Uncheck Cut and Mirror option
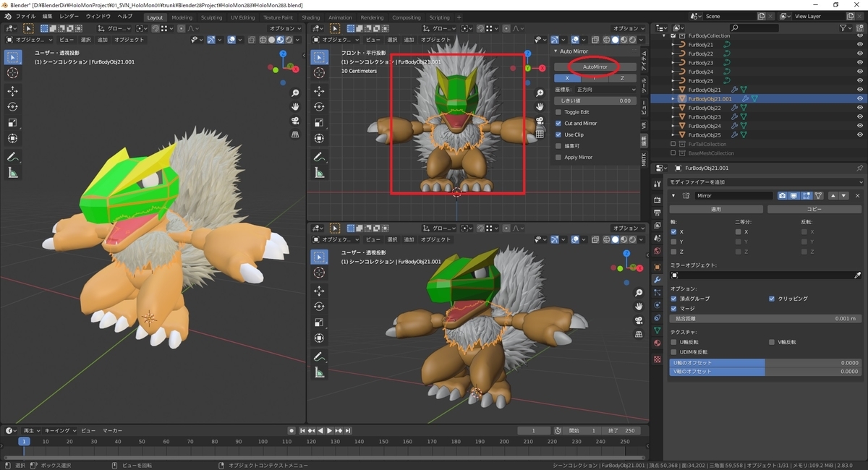The image size is (868, 470). pos(558,124)
